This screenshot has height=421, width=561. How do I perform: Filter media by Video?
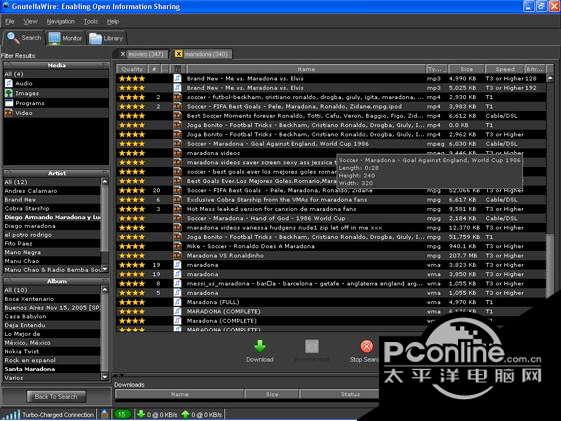56,113
